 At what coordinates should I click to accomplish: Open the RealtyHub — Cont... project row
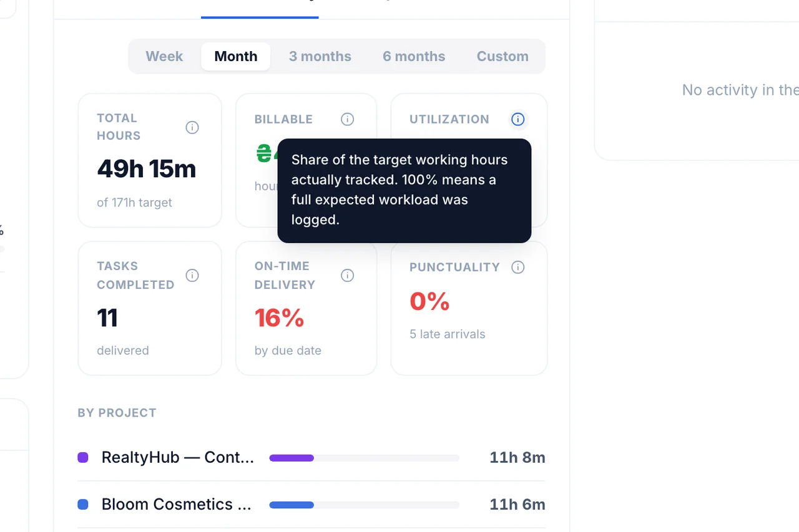pos(311,457)
